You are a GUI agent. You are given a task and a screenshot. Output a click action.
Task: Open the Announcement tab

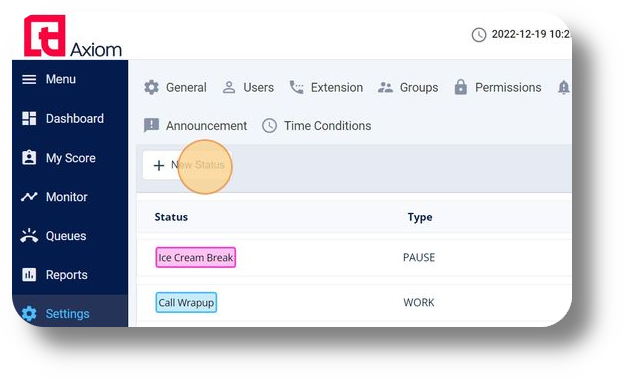[x=195, y=125]
